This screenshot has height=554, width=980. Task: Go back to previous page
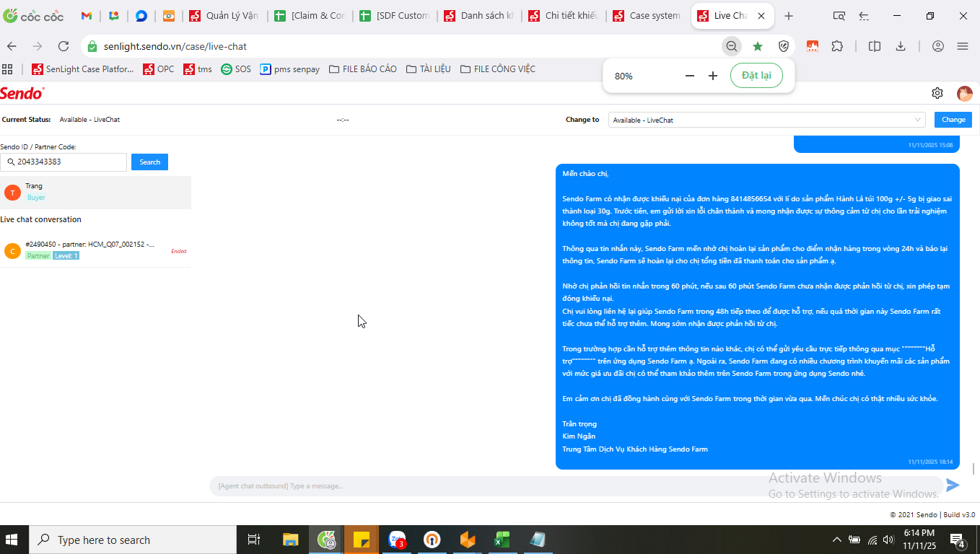coord(12,46)
